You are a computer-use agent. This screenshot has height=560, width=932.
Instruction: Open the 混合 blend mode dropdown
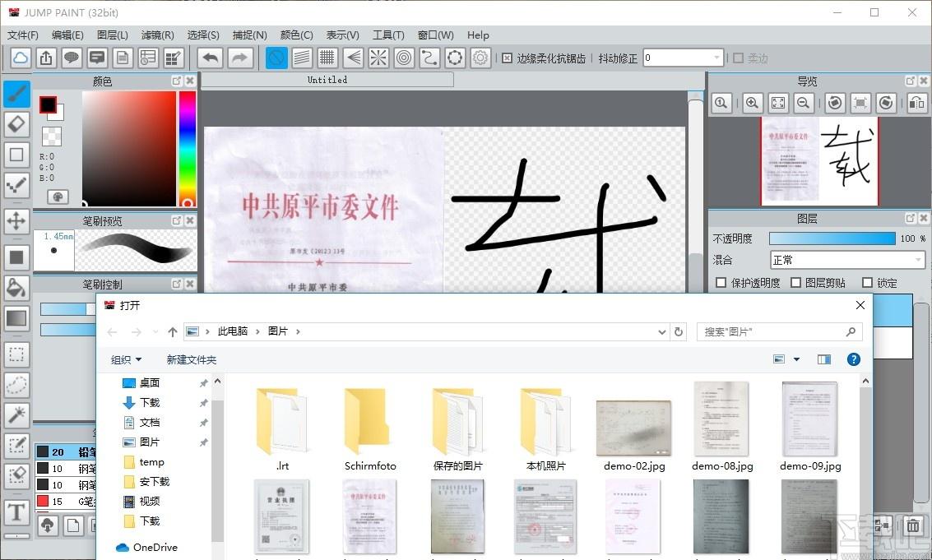(x=847, y=261)
